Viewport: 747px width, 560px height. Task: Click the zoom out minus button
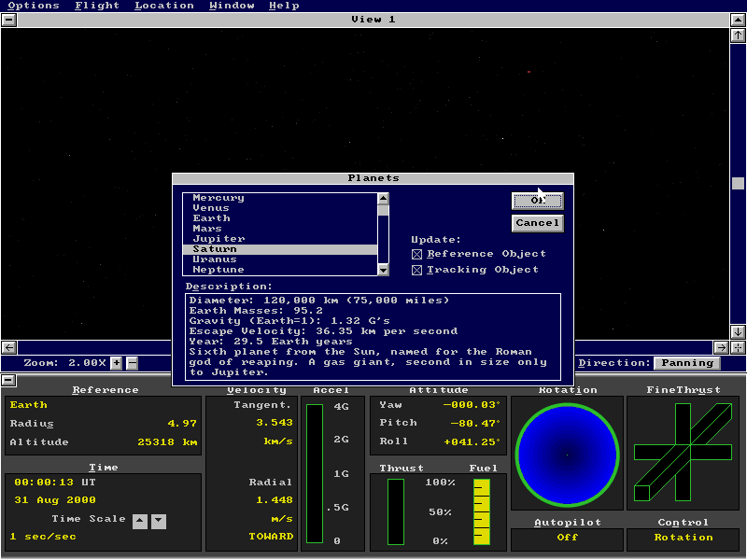(x=132, y=363)
